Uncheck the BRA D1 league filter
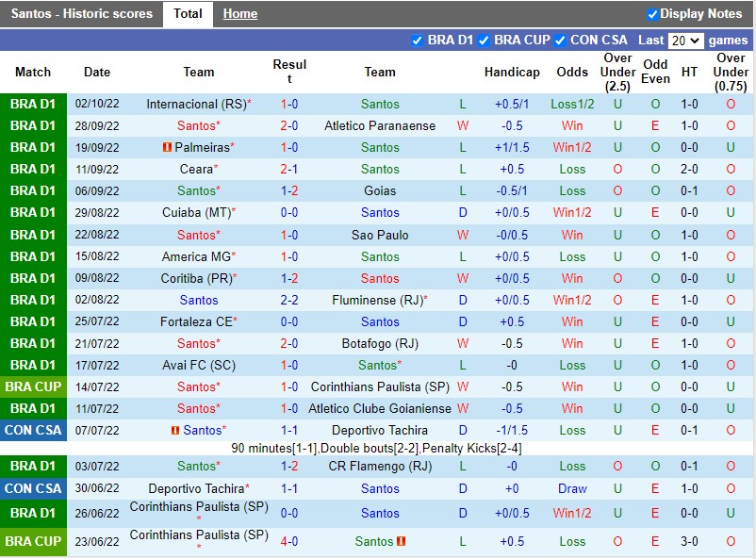The image size is (756, 559). pyautogui.click(x=418, y=41)
